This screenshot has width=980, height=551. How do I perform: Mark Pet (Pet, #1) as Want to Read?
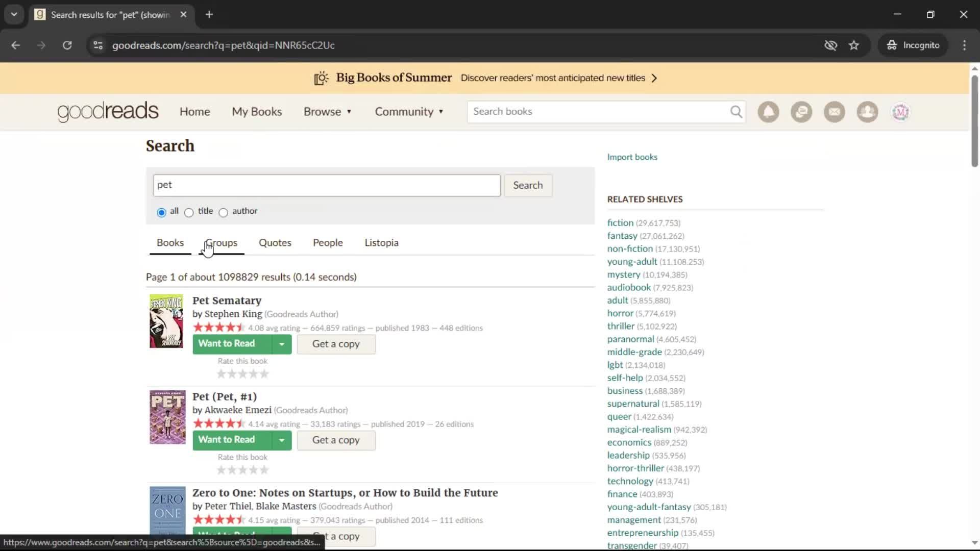pos(232,440)
